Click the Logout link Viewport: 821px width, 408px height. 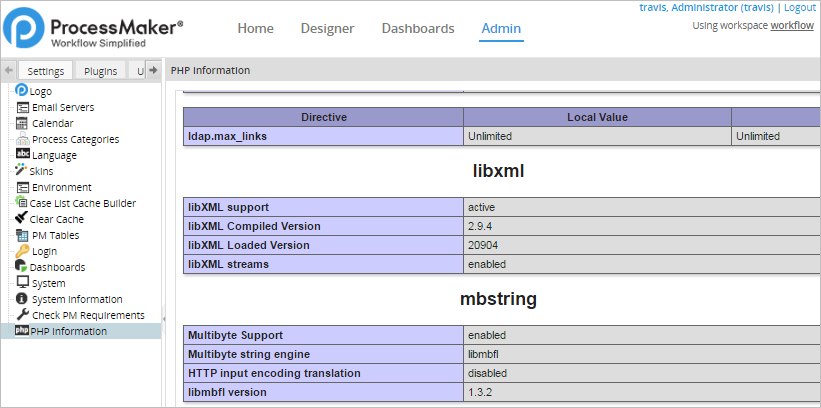(x=800, y=8)
